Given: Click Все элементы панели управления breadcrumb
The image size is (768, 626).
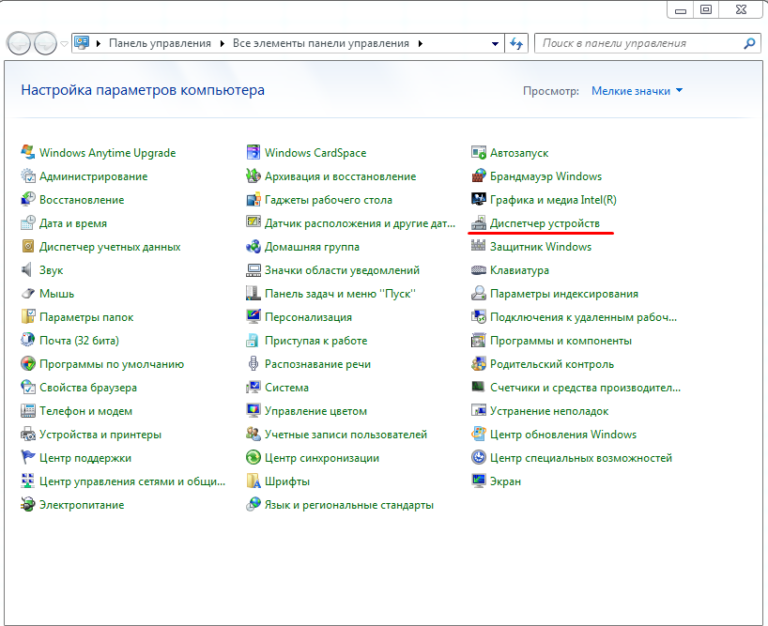Looking at the screenshot, I should [321, 43].
